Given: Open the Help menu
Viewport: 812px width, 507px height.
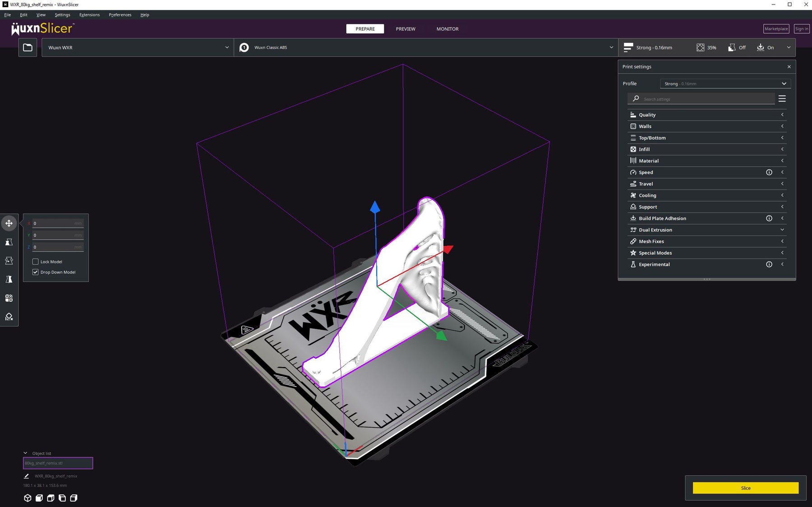Looking at the screenshot, I should click(x=144, y=15).
